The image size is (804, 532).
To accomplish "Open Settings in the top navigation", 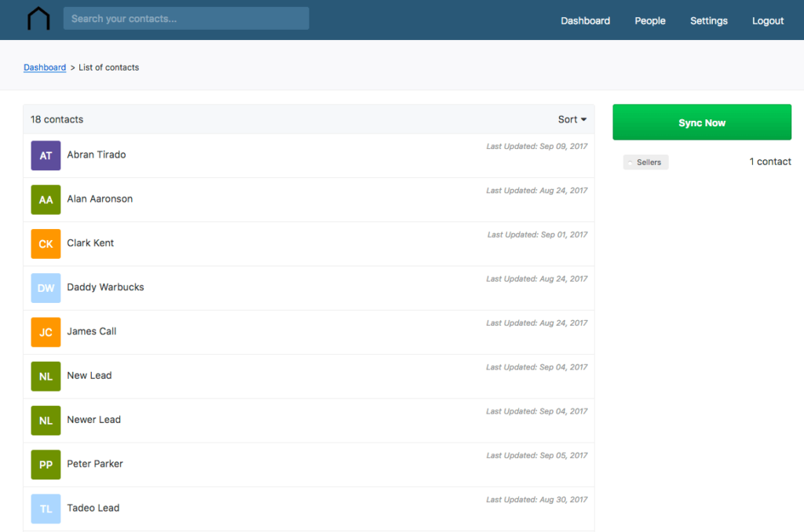I will (x=709, y=20).
